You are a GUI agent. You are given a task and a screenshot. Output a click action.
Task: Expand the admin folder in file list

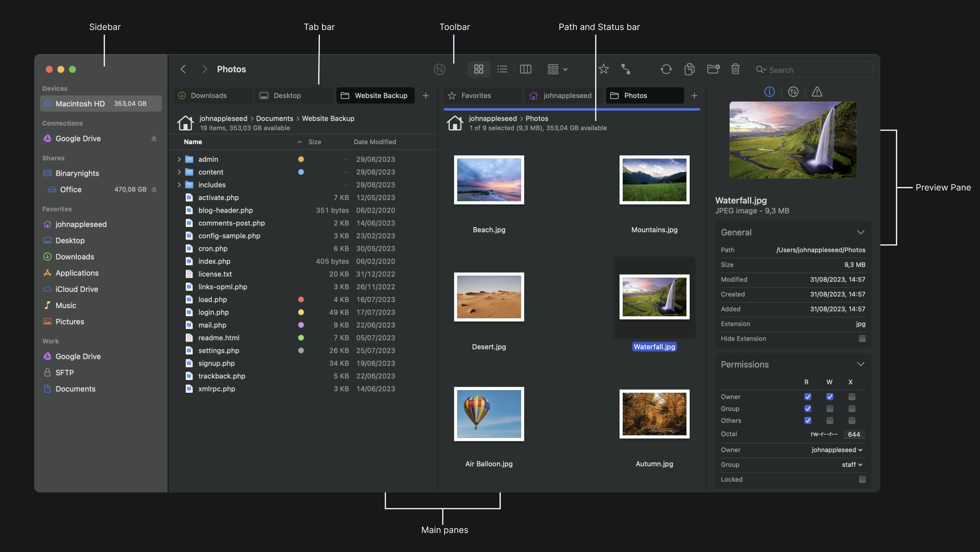(x=178, y=159)
